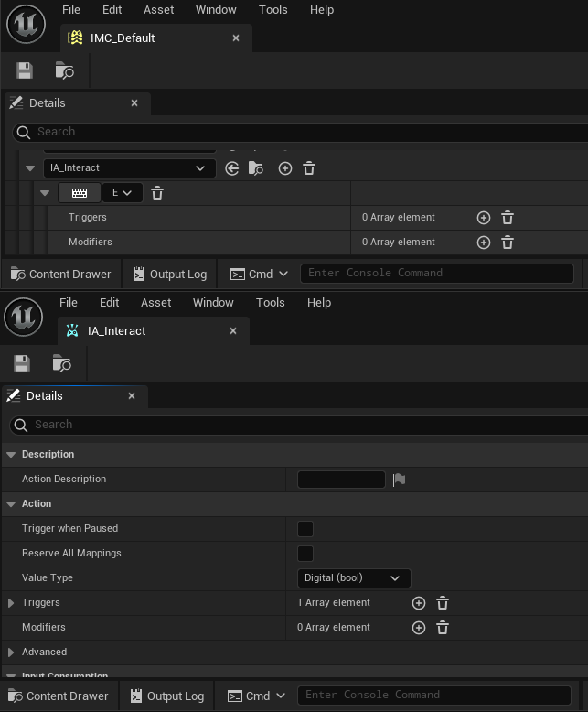The image size is (588, 712).
Task: Open Output Log in IA_Interact window
Action: [167, 696]
